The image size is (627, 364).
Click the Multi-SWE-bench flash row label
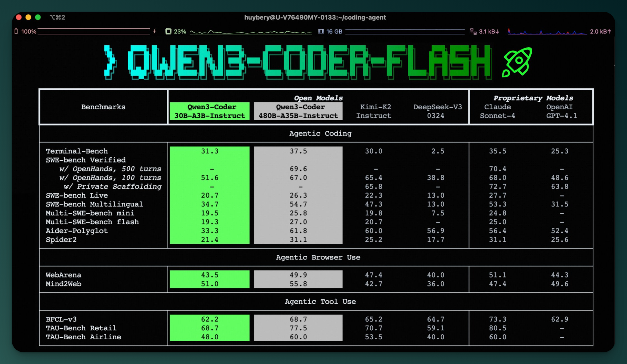(x=92, y=222)
